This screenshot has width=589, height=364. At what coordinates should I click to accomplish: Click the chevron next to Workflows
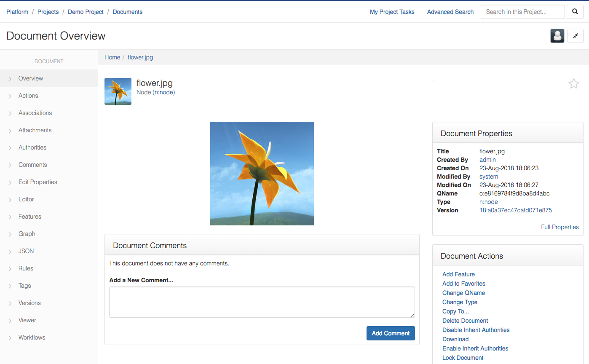coord(10,338)
